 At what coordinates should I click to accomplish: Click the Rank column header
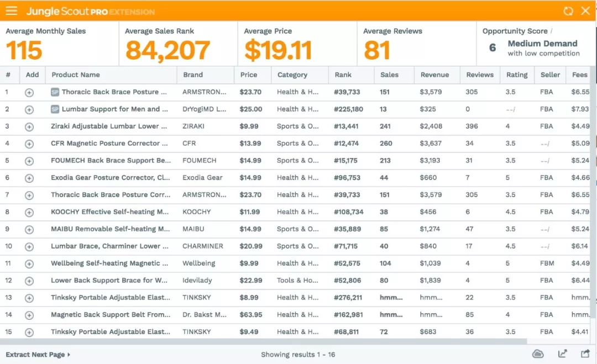(343, 75)
